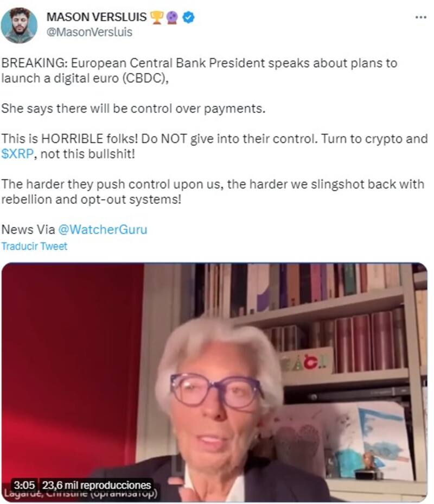Click Traducir Tweet to translate
Screen dimensions: 434x504
point(34,246)
